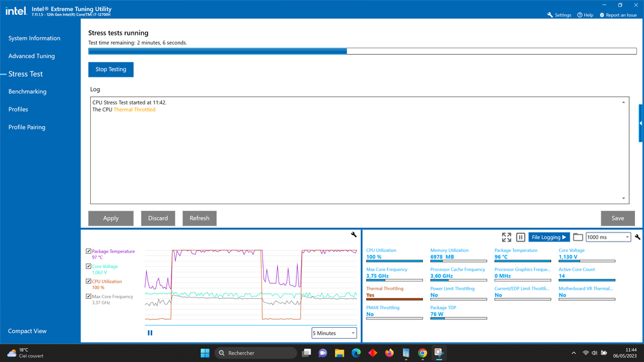Click the Apply button

click(x=111, y=218)
